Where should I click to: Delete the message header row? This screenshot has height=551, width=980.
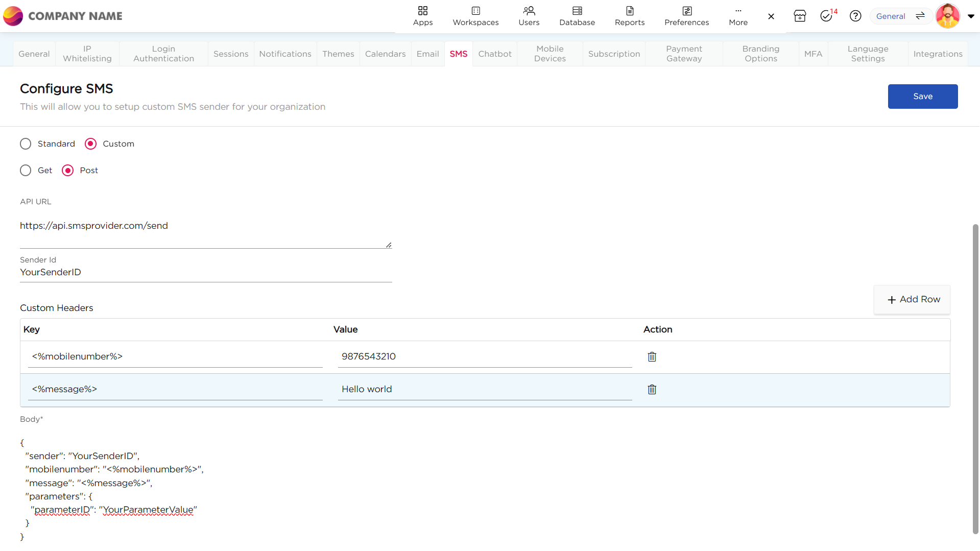[652, 390]
